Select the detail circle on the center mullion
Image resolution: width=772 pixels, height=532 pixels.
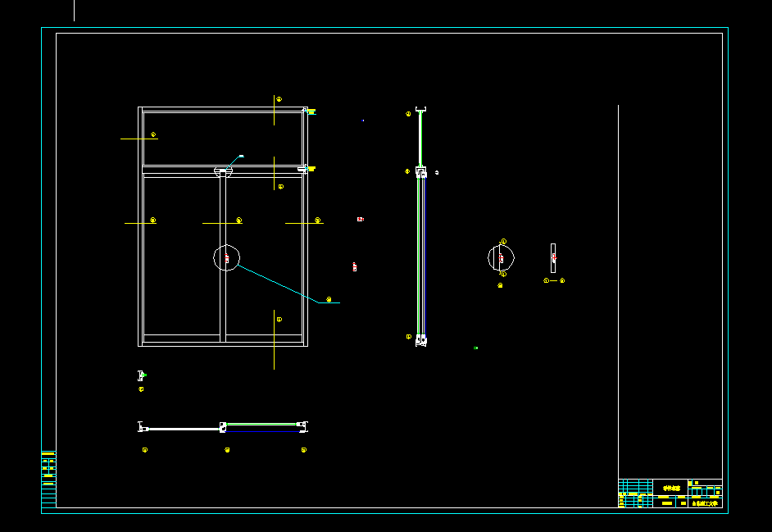click(x=226, y=258)
